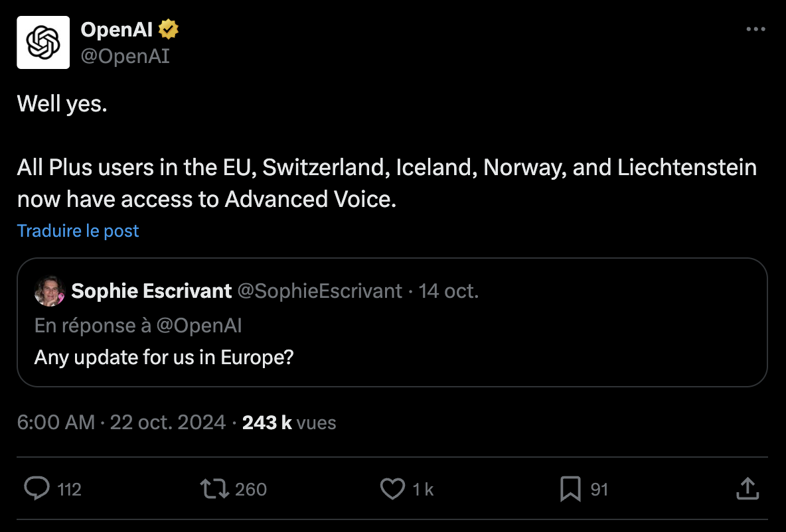
Task: View the 243 k vues analytics
Action: click(289, 423)
